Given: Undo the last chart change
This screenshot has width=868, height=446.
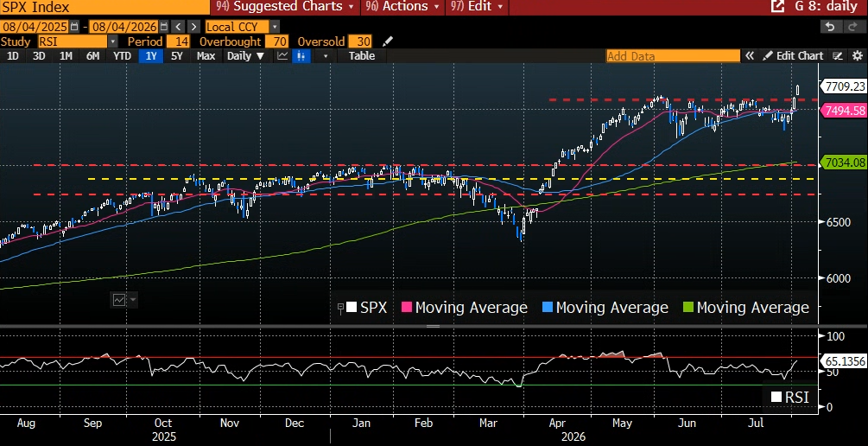Looking at the screenshot, I should 829,27.
